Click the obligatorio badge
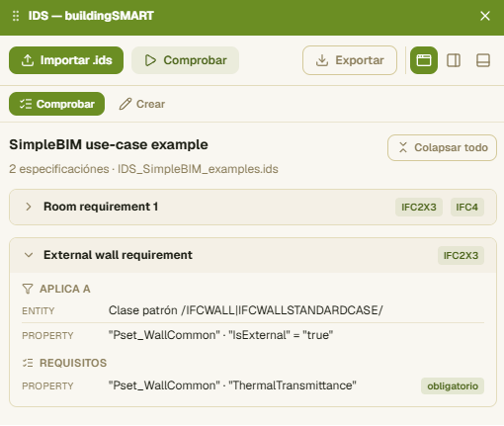Viewport: 504px width, 426px height. click(453, 385)
